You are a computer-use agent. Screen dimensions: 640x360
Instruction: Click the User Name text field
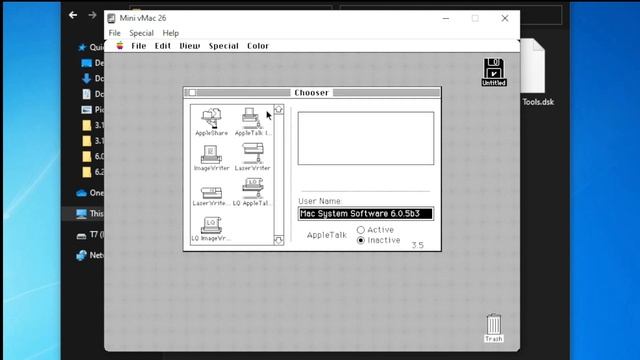pyautogui.click(x=366, y=213)
